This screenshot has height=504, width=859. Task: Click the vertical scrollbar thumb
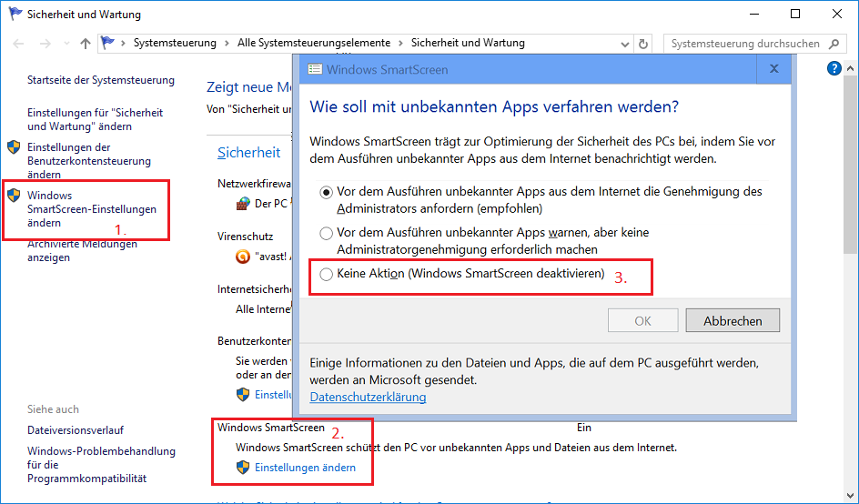(x=850, y=163)
